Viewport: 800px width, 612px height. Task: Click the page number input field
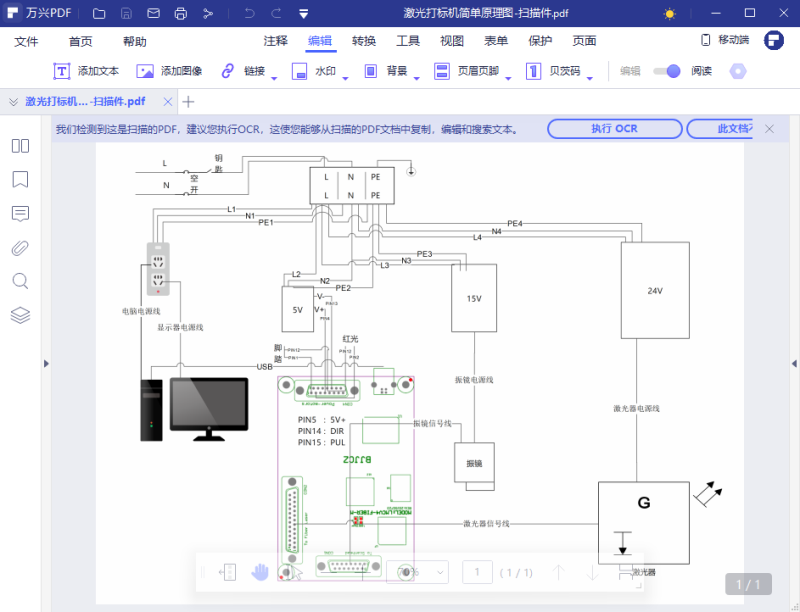click(478, 573)
